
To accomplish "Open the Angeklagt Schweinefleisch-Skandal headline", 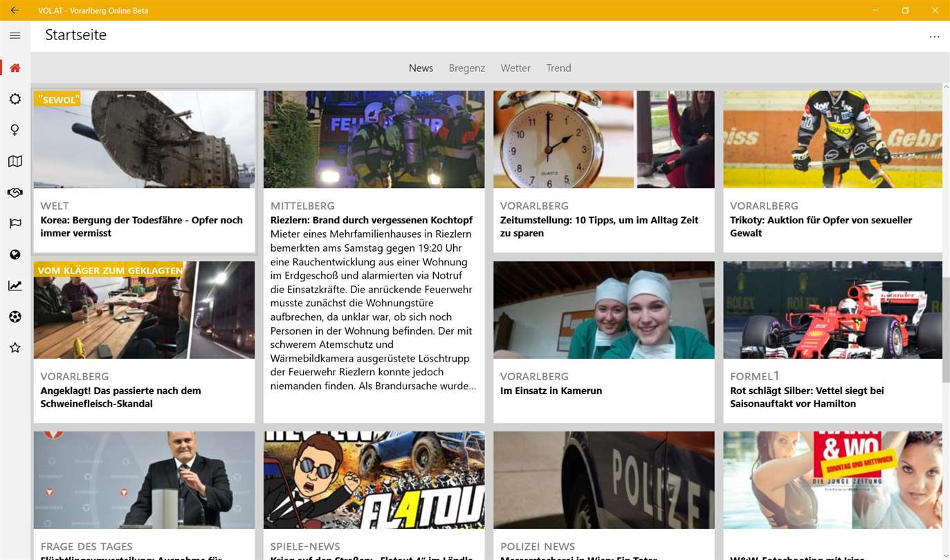I will pyautogui.click(x=120, y=397).
